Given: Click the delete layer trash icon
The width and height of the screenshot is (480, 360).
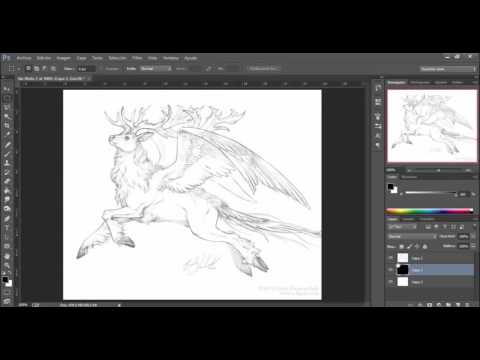Looking at the screenshot, I should [467, 304].
